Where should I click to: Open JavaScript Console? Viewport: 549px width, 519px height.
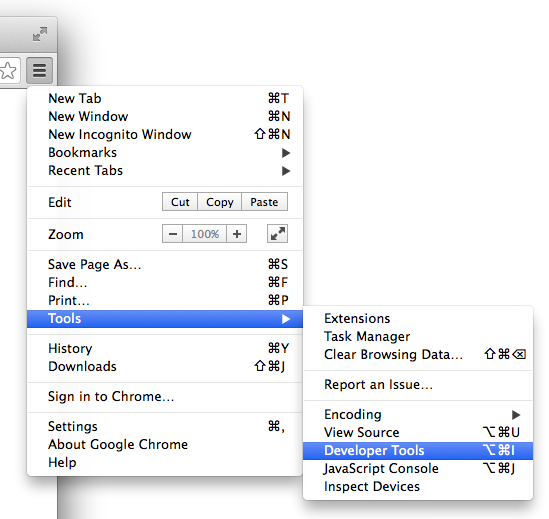point(418,469)
